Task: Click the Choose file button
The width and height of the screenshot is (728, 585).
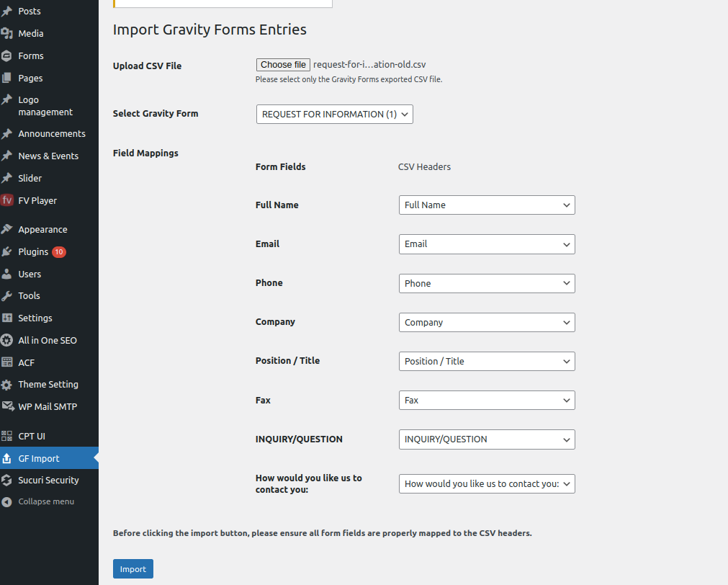Action: coord(283,65)
